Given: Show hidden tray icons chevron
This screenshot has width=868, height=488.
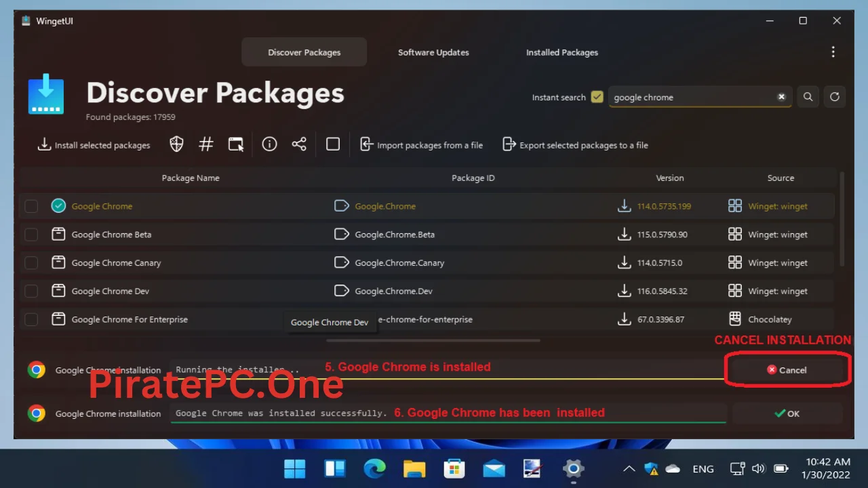Looking at the screenshot, I should pos(629,468).
